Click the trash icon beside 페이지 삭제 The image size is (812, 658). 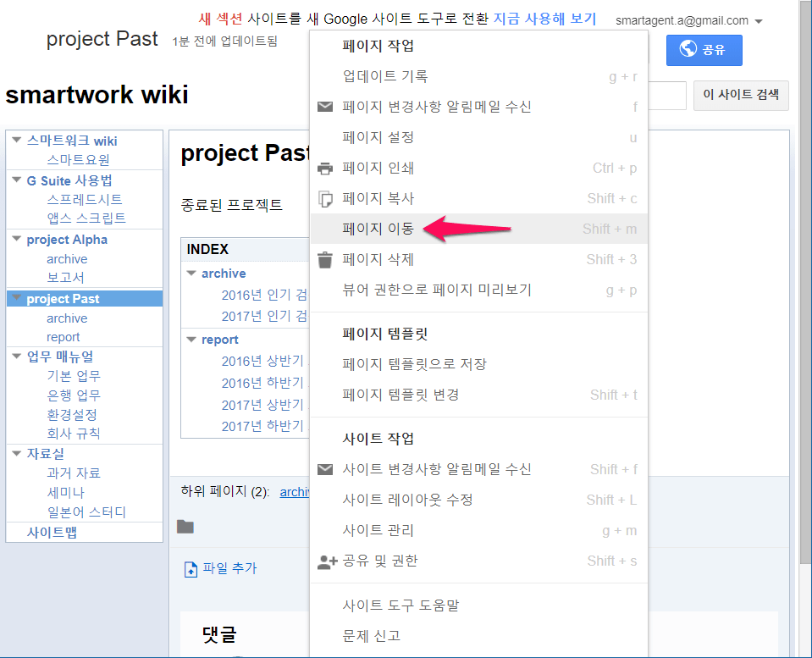click(325, 259)
